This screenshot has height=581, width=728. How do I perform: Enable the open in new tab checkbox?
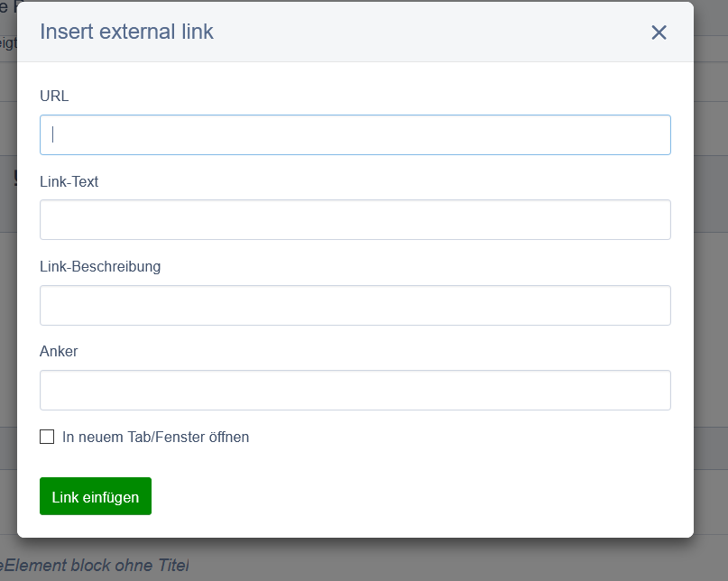pyautogui.click(x=47, y=438)
